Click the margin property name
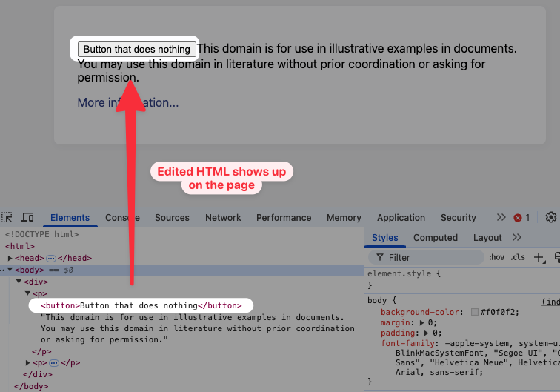This screenshot has width=560, height=392. [396, 322]
